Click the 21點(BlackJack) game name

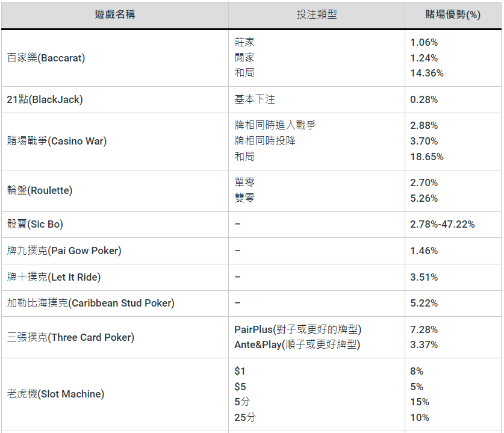(45, 100)
